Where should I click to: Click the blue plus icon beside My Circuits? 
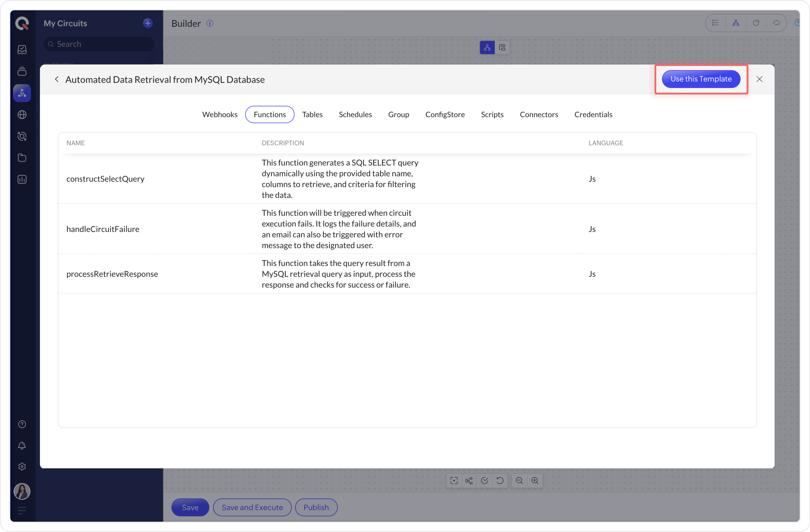148,23
